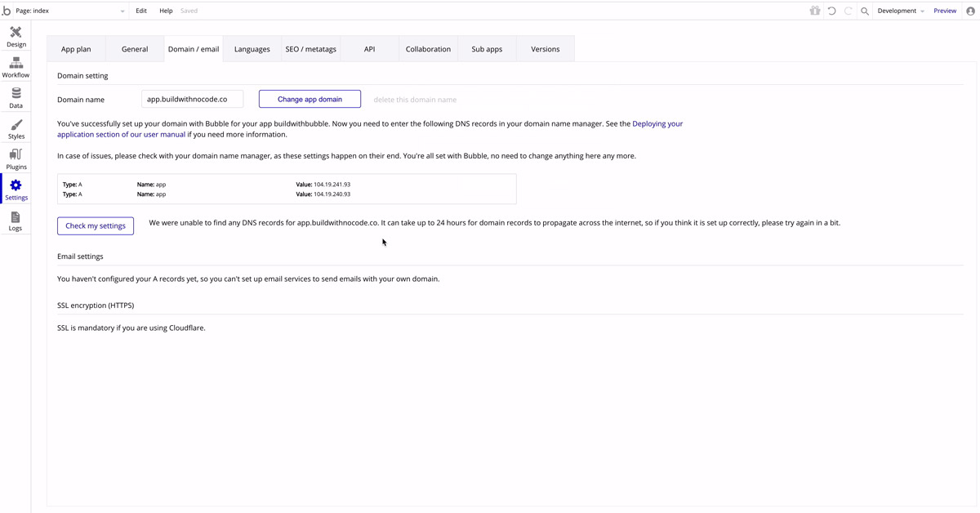Open the Data section in sidebar
The height and width of the screenshot is (513, 980).
click(x=16, y=98)
